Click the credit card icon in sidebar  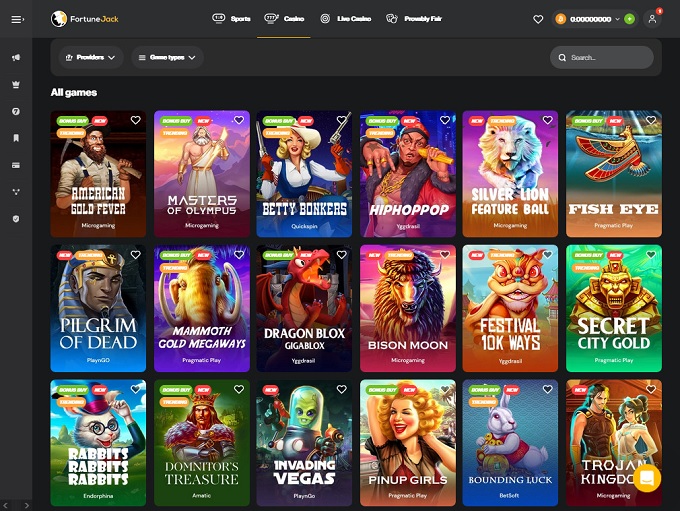pos(16,165)
